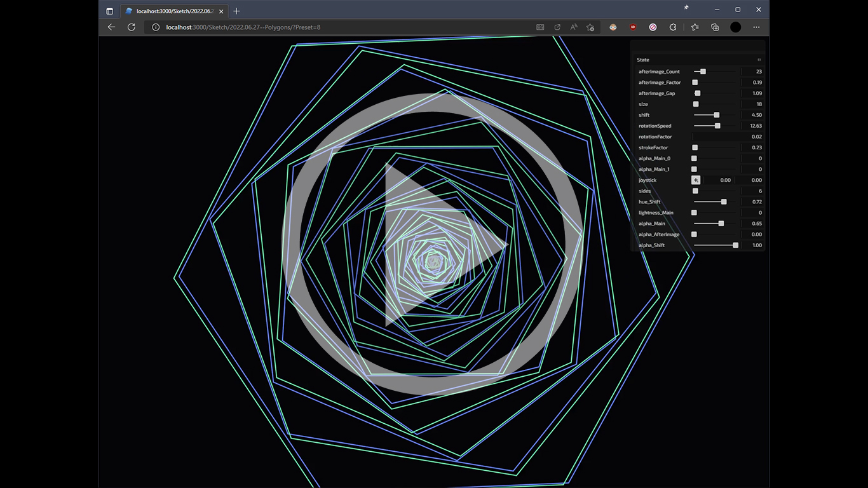Reload the localhost page

click(x=132, y=27)
